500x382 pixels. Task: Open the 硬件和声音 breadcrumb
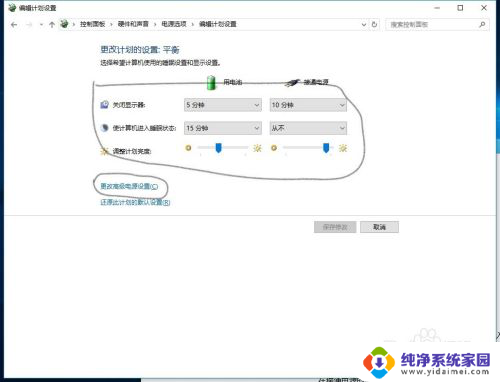[133, 24]
